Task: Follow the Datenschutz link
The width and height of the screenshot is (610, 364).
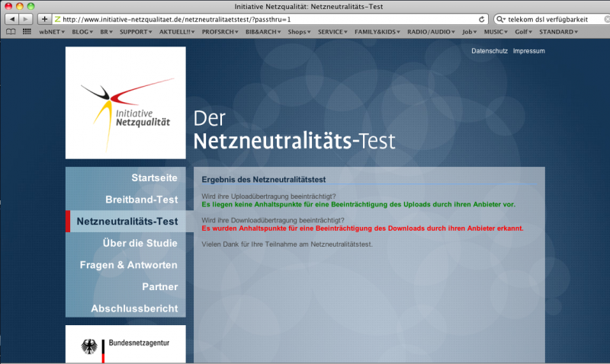Action: [490, 51]
